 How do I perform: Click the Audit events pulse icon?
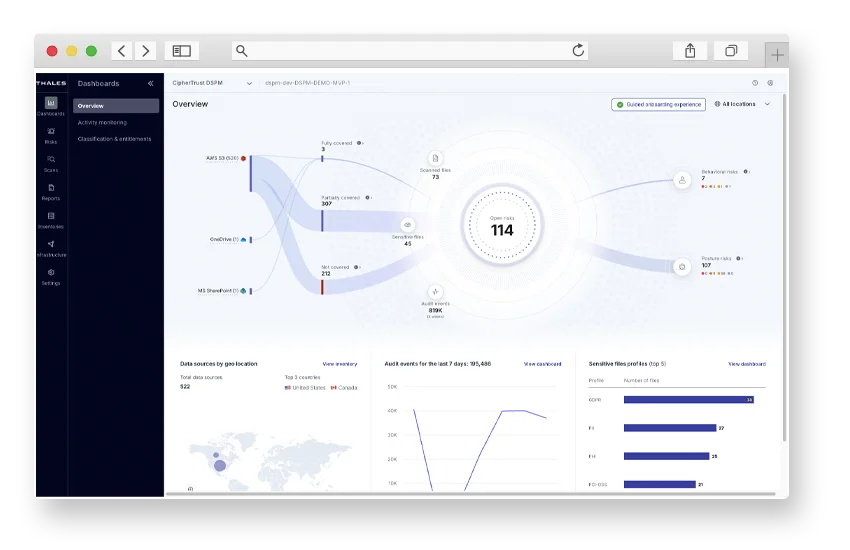(x=435, y=292)
